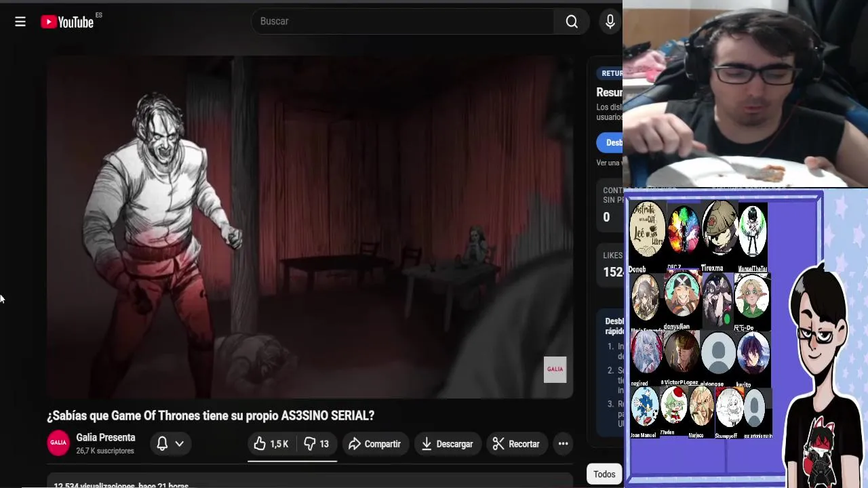Click the 26,7 K suscriptores text

[x=105, y=451]
